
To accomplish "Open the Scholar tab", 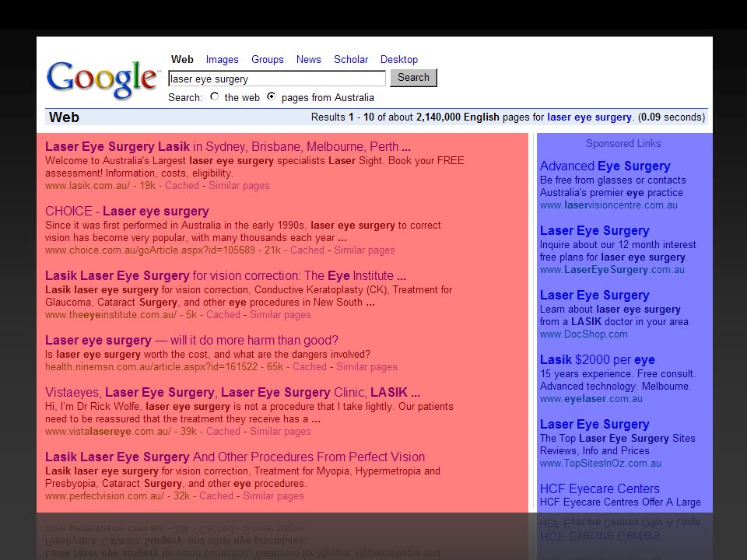I will (x=351, y=60).
